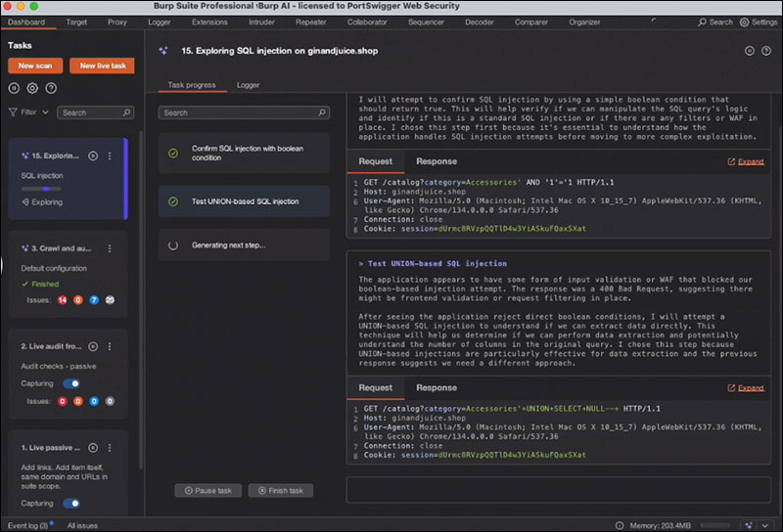Toggle Capturing switch on Live passive task
This screenshot has width=783, height=532.
pos(71,503)
